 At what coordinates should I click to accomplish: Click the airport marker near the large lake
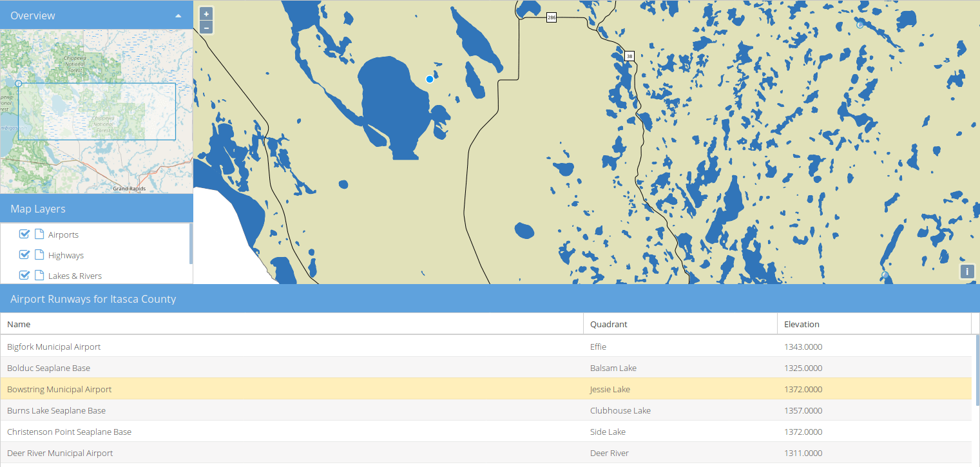[430, 79]
